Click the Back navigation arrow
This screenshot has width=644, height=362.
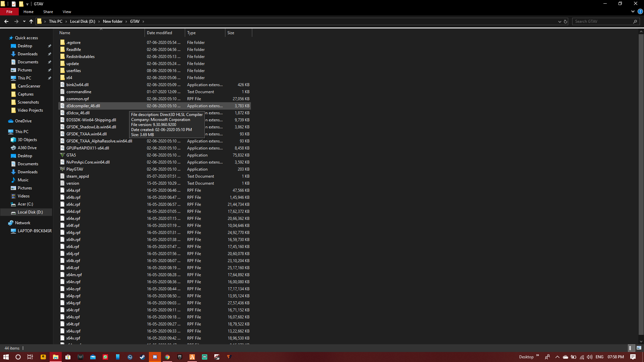[6, 21]
